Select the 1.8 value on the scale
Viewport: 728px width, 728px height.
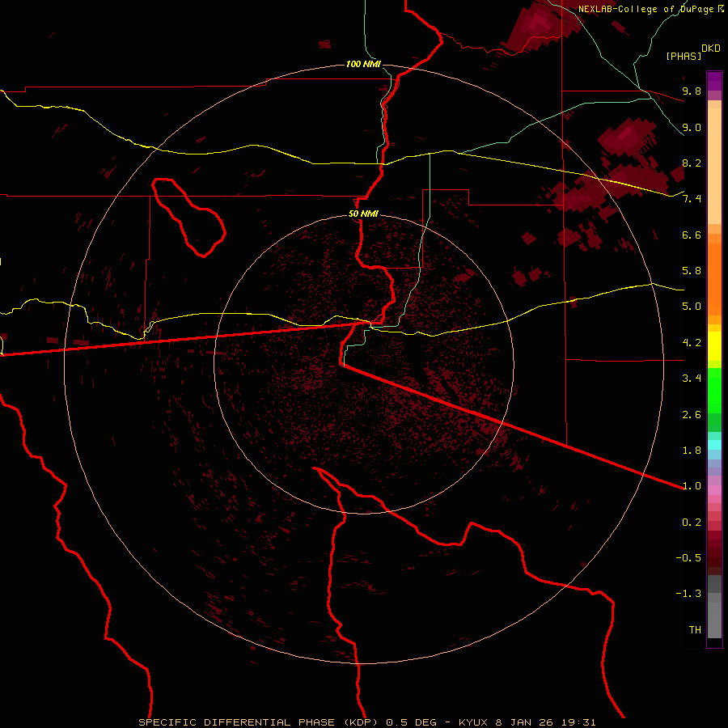[692, 451]
